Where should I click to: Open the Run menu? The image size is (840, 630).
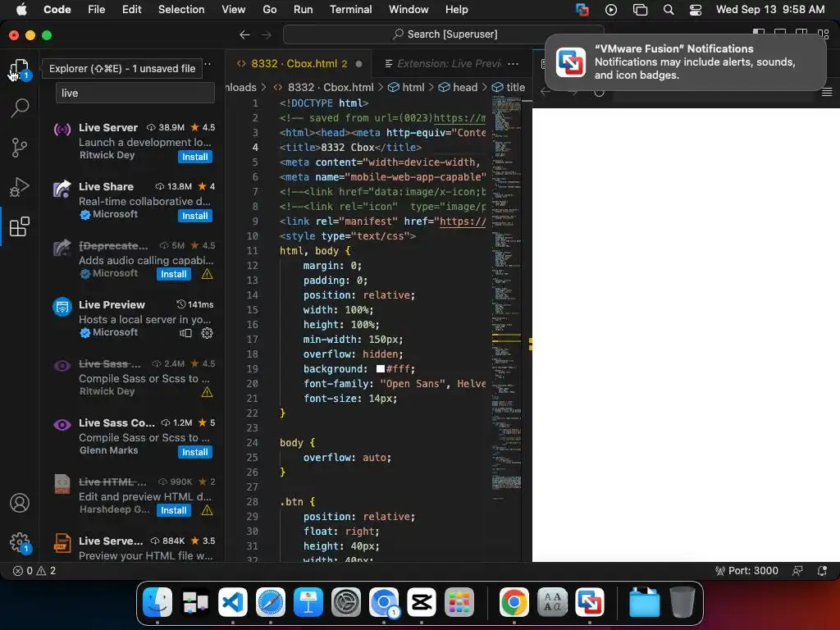pyautogui.click(x=303, y=10)
